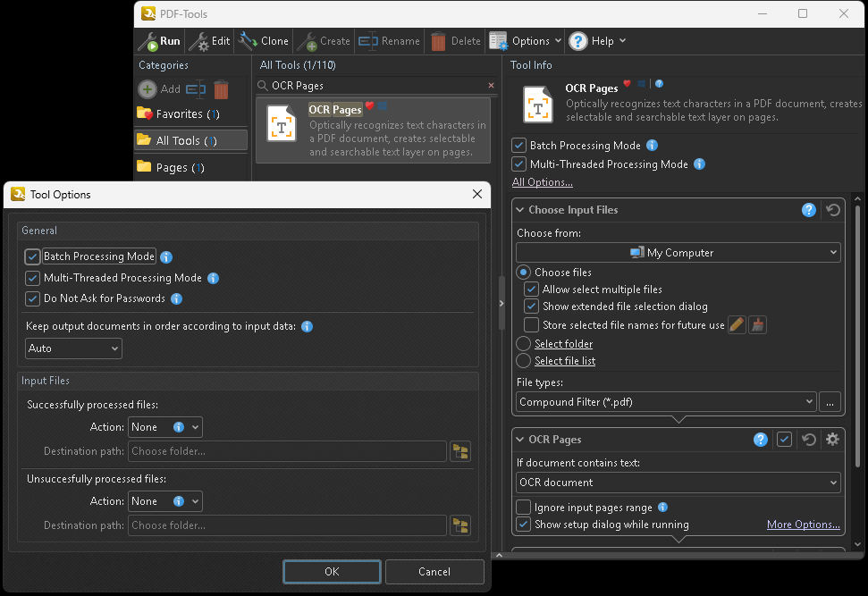The image size is (868, 596).
Task: Disable Do Not Ask for Passwords
Action: coord(32,299)
